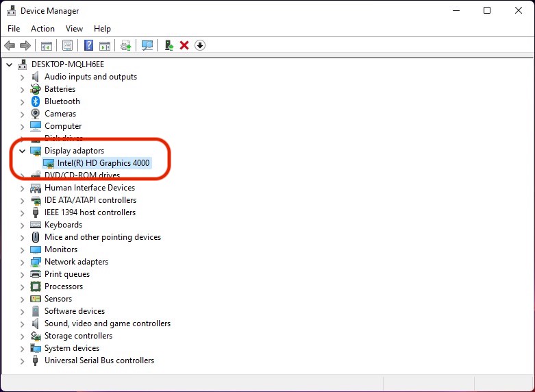535x392 pixels.
Task: Click Scan for hardware changes icon
Action: (147, 45)
